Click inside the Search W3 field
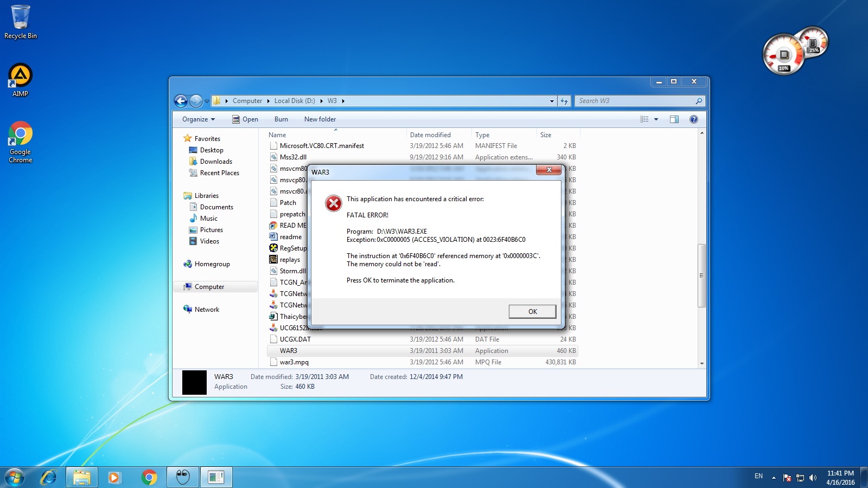This screenshot has height=488, width=868. pos(635,101)
